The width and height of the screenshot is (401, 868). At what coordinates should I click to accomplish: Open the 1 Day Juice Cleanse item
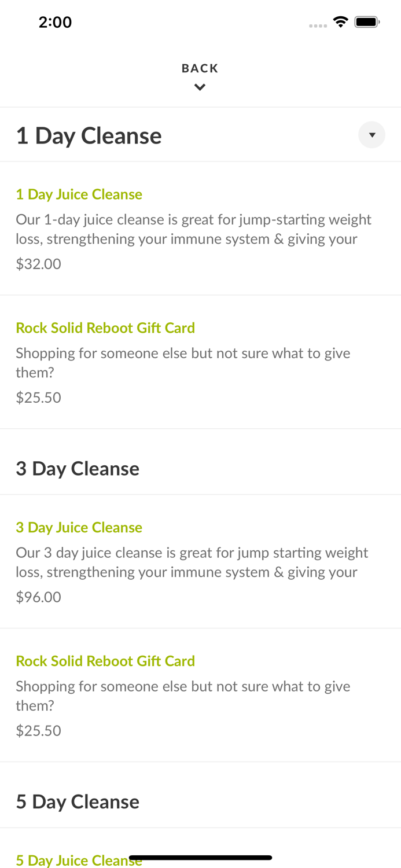[x=79, y=194]
